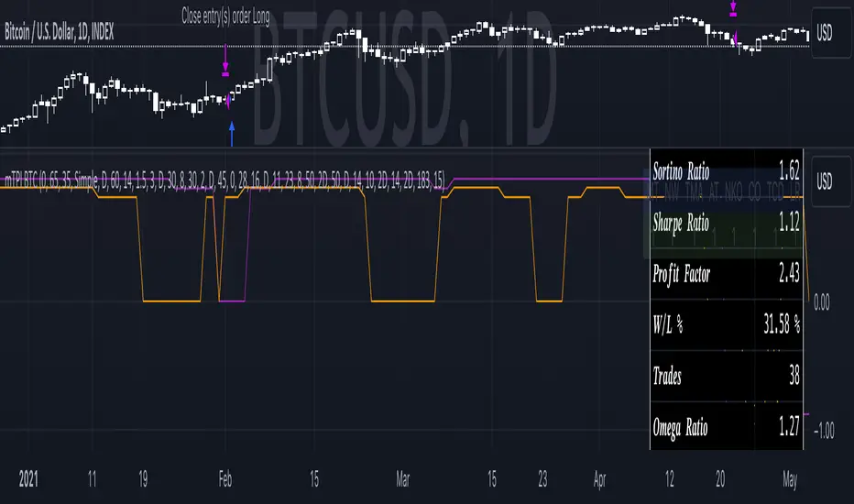Click the Feb label on time axis
The width and height of the screenshot is (854, 504).
(224, 479)
